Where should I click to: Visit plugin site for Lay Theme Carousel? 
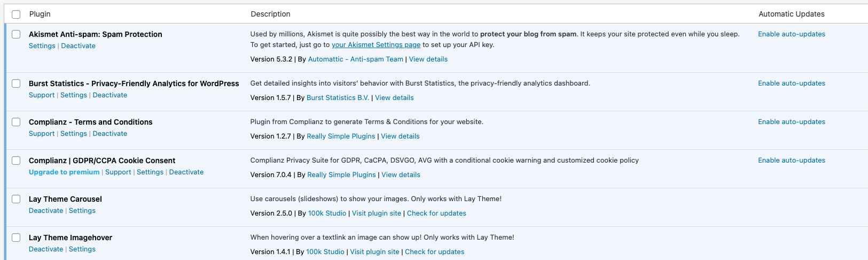(376, 213)
